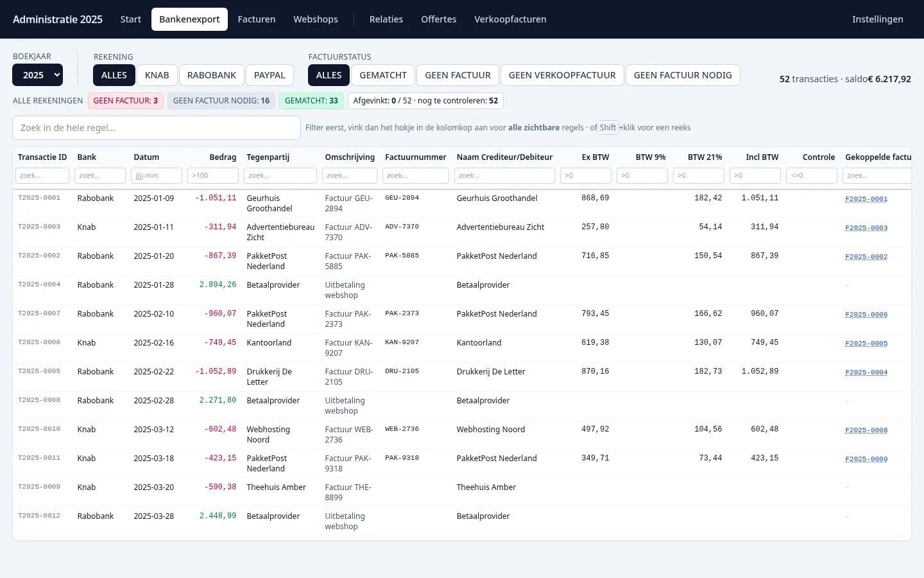
Task: Go to the Relaties tab
Action: 386,19
